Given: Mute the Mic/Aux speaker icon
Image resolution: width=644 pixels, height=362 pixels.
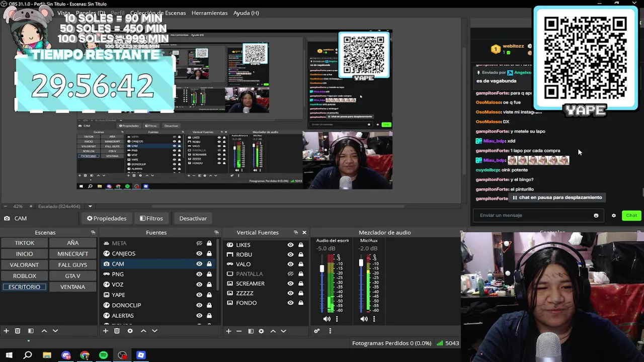Looking at the screenshot, I should 364,319.
